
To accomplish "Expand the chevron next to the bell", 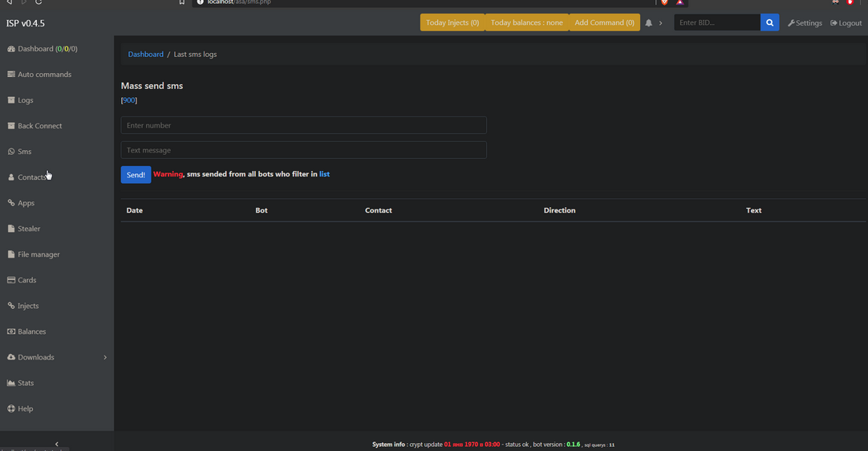I will pos(661,23).
